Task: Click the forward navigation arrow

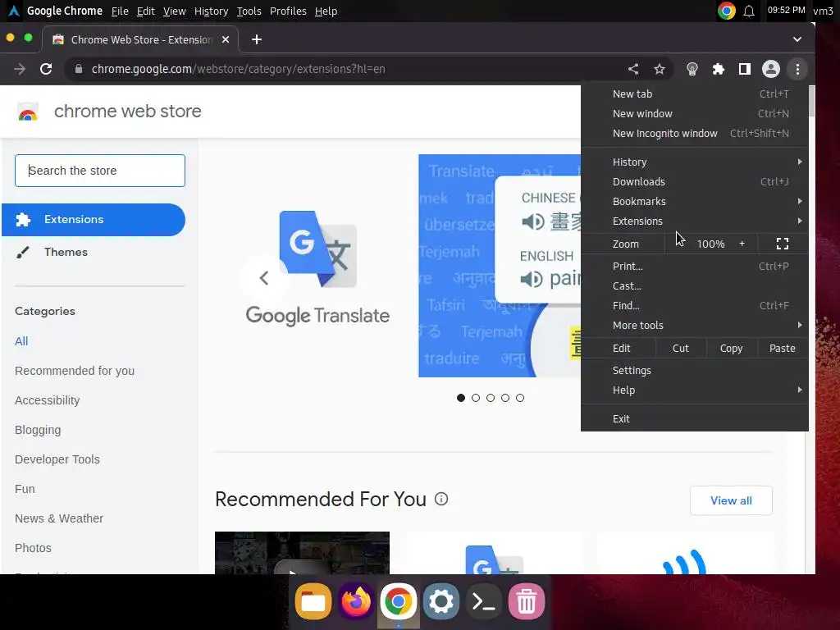Action: pyautogui.click(x=20, y=69)
